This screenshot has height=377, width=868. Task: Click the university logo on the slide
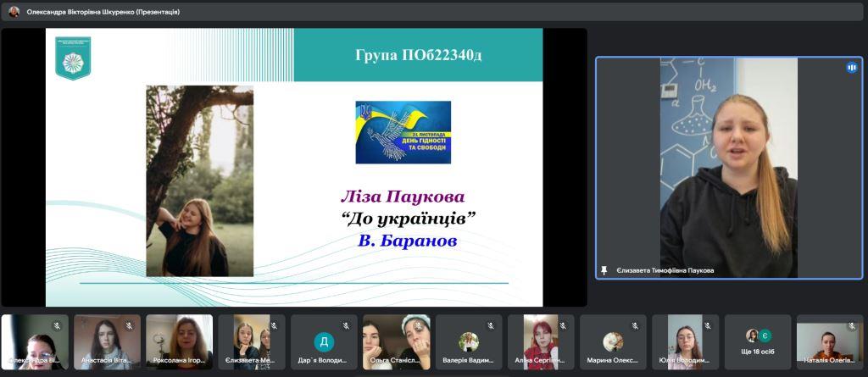click(x=73, y=58)
